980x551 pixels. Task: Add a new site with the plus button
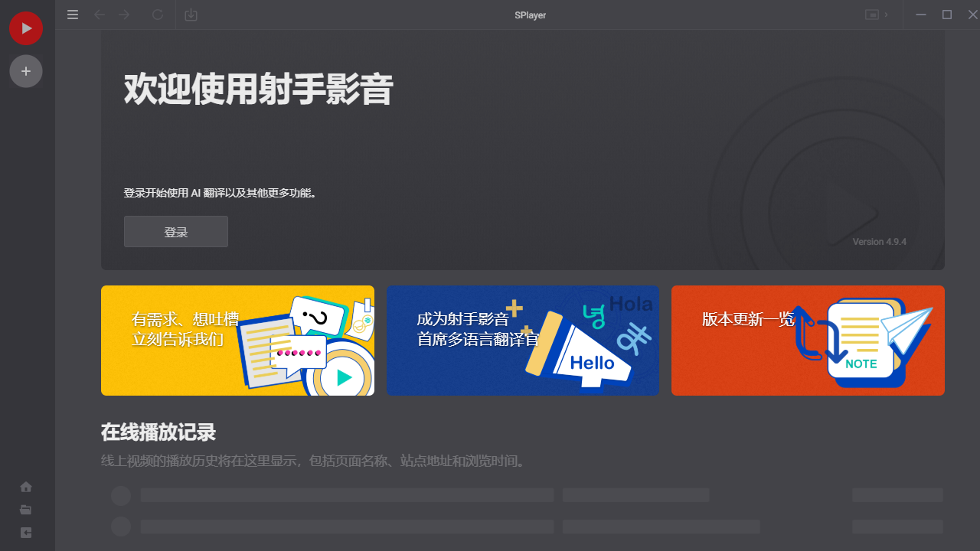[x=26, y=71]
